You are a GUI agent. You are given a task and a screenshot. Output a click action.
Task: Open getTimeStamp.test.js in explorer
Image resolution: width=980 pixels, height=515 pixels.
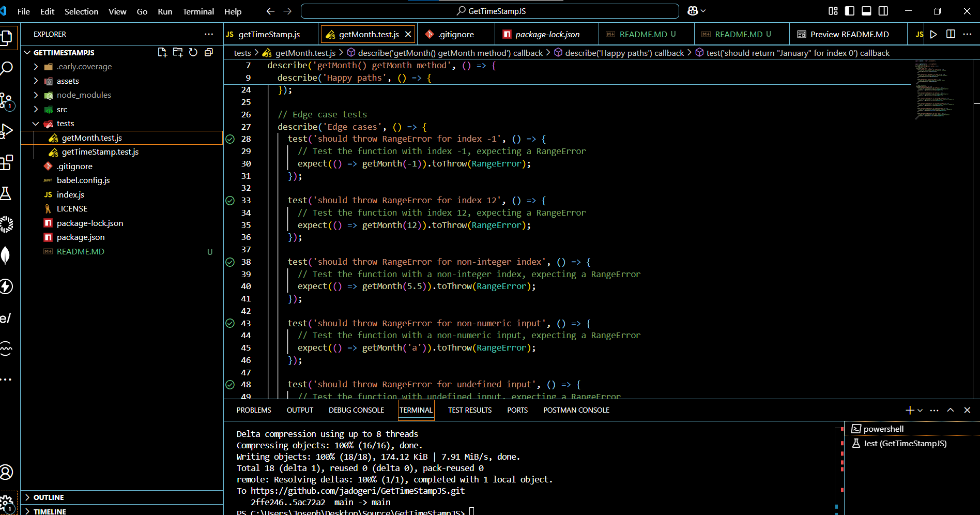100,152
